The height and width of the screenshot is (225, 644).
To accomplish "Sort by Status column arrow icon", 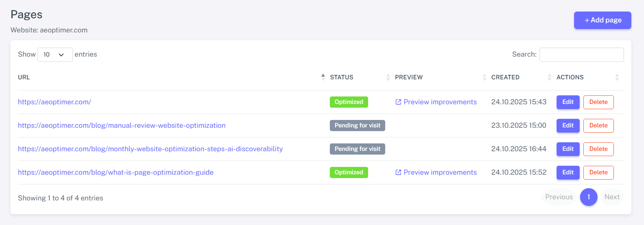I will coord(388,77).
